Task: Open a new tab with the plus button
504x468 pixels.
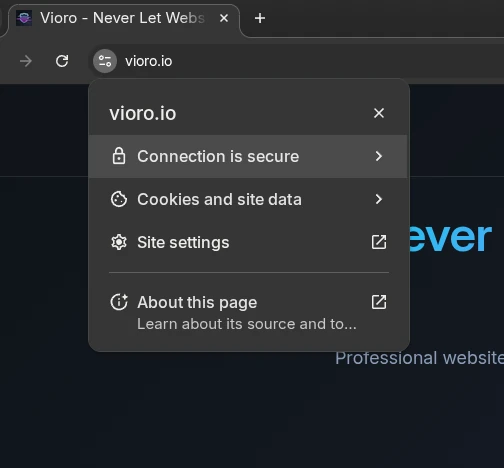Action: (260, 18)
